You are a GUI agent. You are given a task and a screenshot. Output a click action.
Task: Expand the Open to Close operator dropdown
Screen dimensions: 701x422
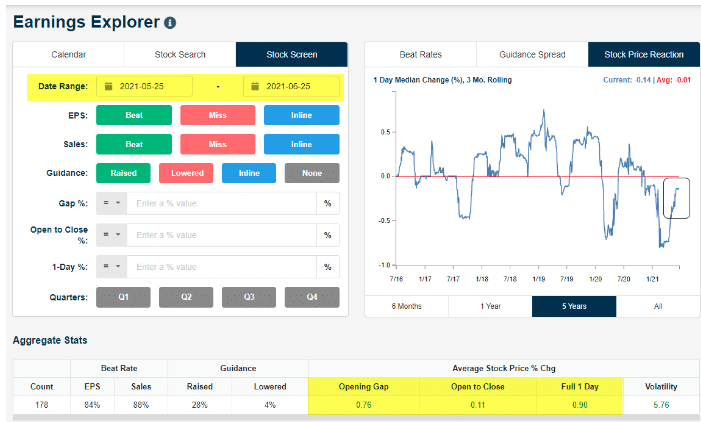(112, 235)
